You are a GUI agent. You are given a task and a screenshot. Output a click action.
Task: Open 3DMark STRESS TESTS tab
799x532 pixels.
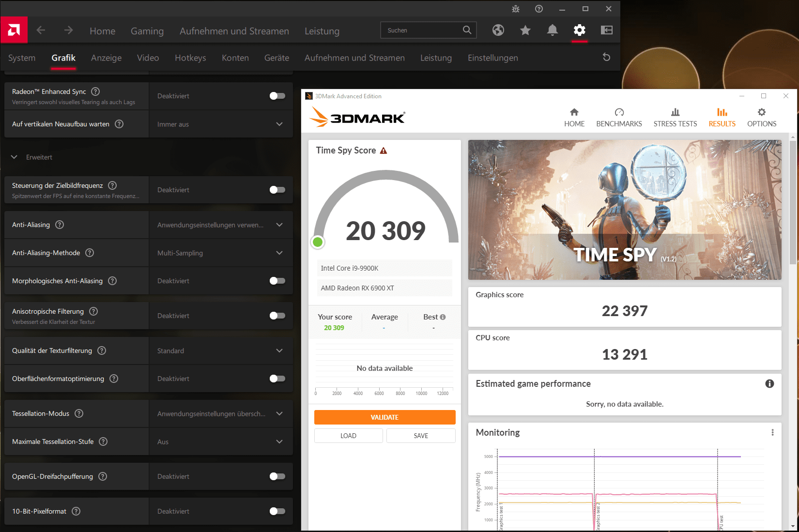[675, 118]
